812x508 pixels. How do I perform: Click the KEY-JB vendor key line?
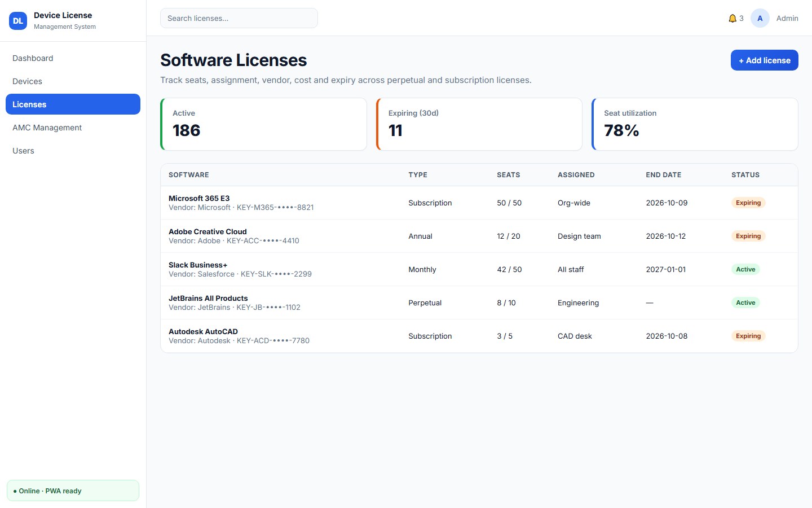235,308
